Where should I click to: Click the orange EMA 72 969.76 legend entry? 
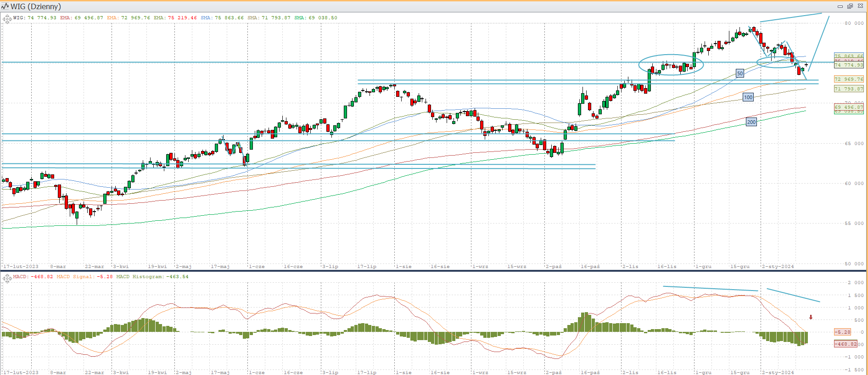coord(128,18)
